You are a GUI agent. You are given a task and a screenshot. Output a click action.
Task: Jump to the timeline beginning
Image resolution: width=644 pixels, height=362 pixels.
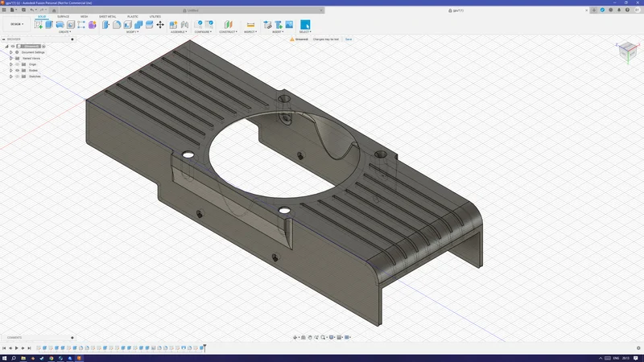pos(4,348)
